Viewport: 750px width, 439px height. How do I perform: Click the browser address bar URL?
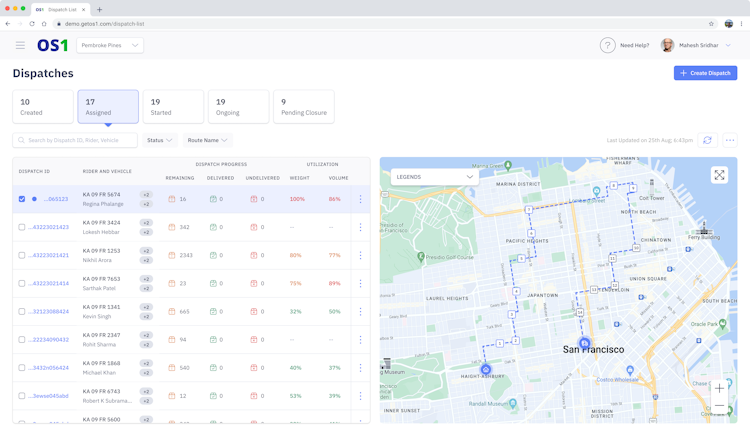coord(104,23)
